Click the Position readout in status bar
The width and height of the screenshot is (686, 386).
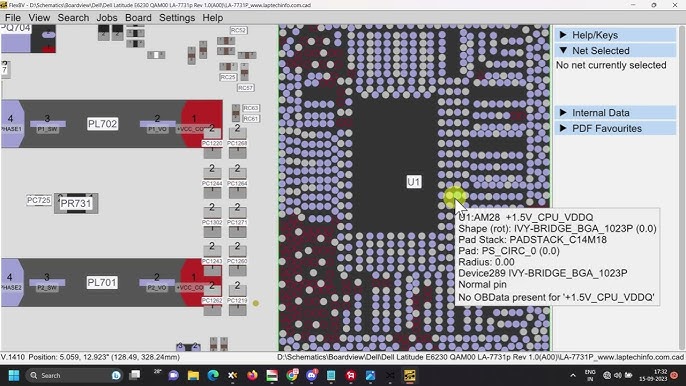pyautogui.click(x=104, y=357)
